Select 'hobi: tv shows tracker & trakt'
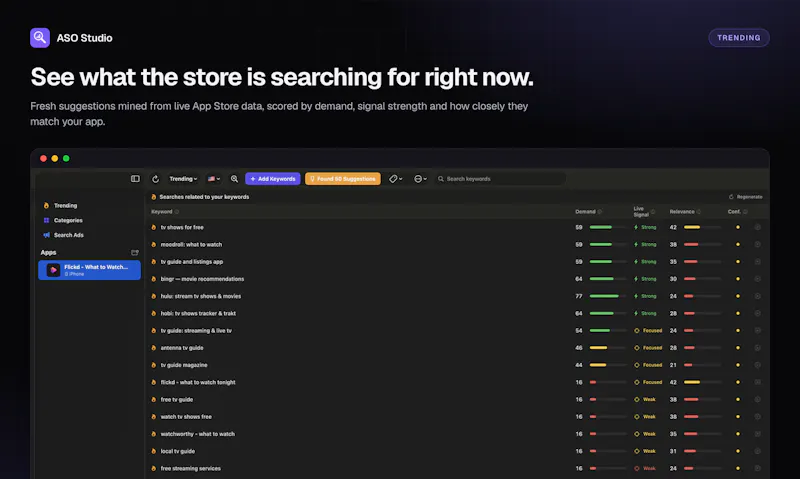The height and width of the screenshot is (479, 800). point(198,314)
